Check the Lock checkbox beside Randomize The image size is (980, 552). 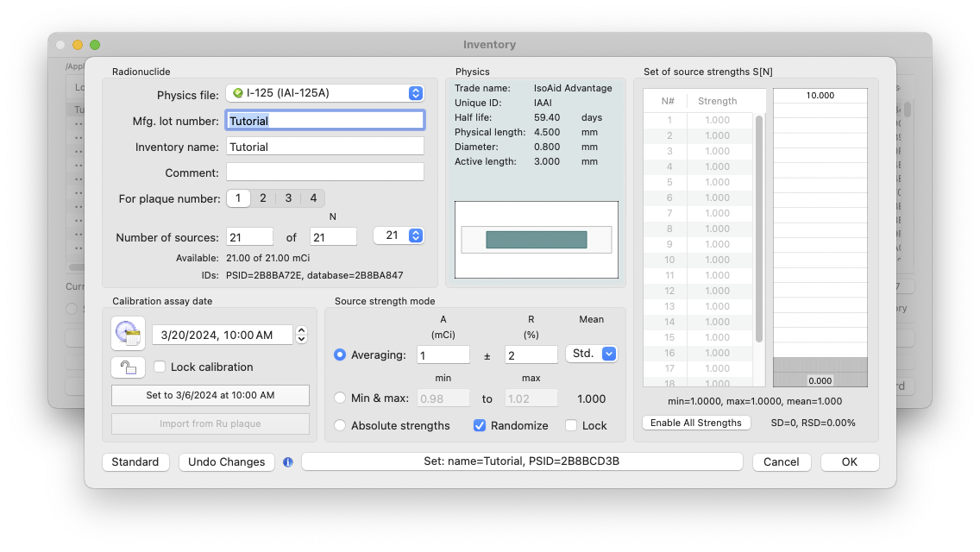coord(570,425)
